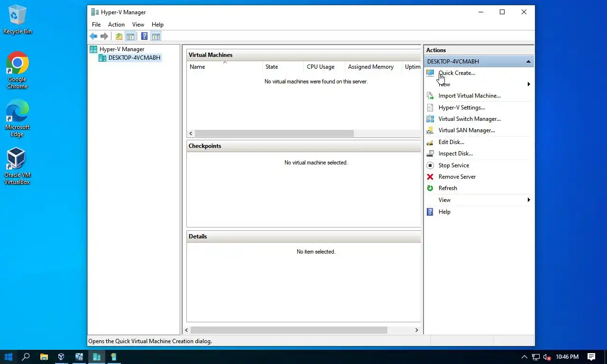The image size is (607, 364).
Task: Click the Help question mark icon in Actions
Action: pyautogui.click(x=430, y=212)
